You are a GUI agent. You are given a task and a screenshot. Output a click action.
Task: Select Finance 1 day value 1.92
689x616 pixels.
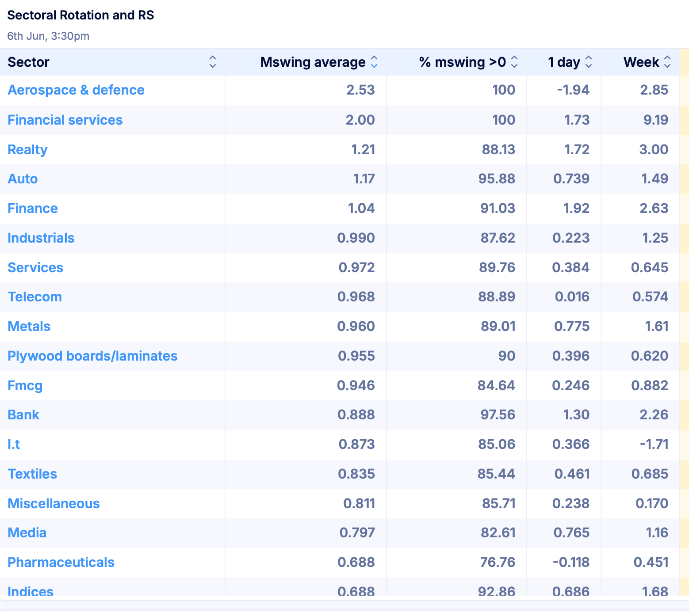pyautogui.click(x=576, y=209)
